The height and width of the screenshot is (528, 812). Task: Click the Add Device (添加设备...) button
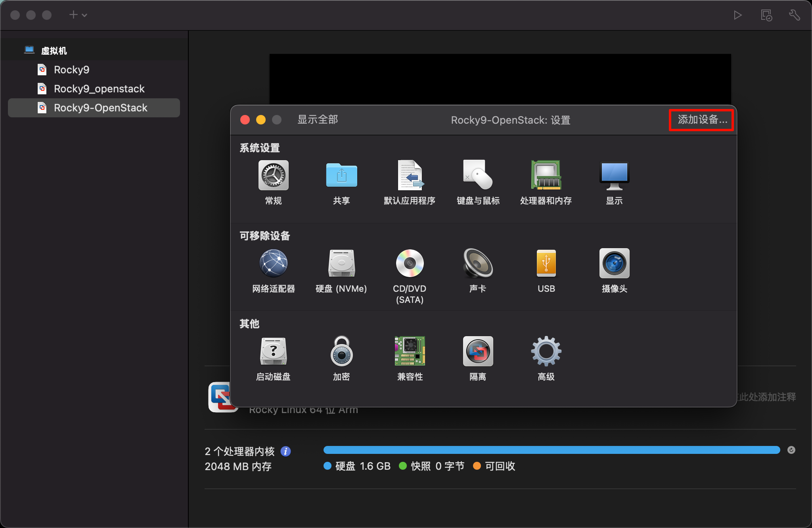[x=702, y=120]
